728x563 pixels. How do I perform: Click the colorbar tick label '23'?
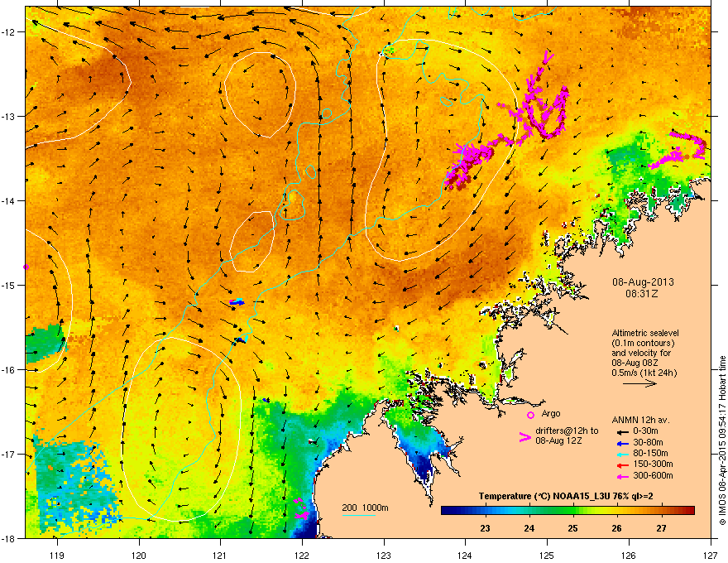pyautogui.click(x=485, y=528)
